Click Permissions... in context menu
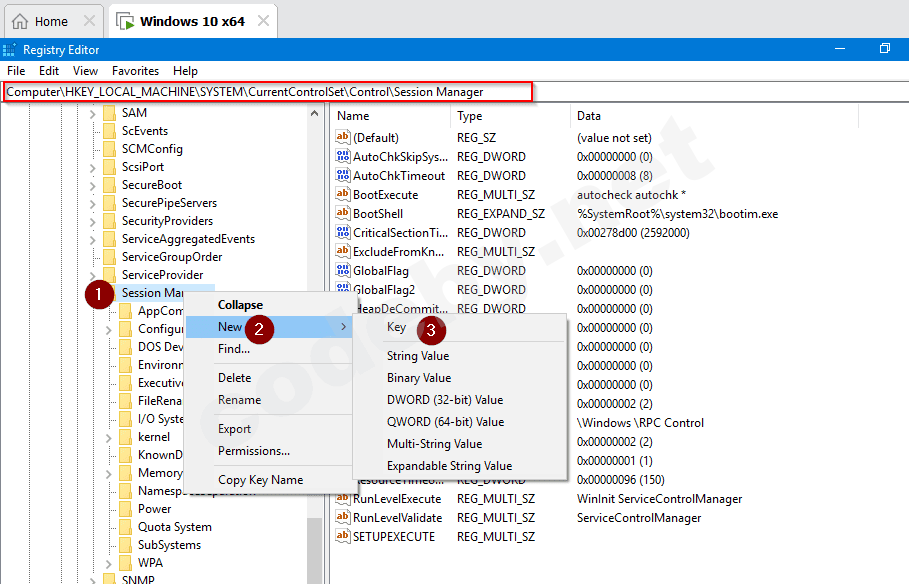 [x=254, y=451]
